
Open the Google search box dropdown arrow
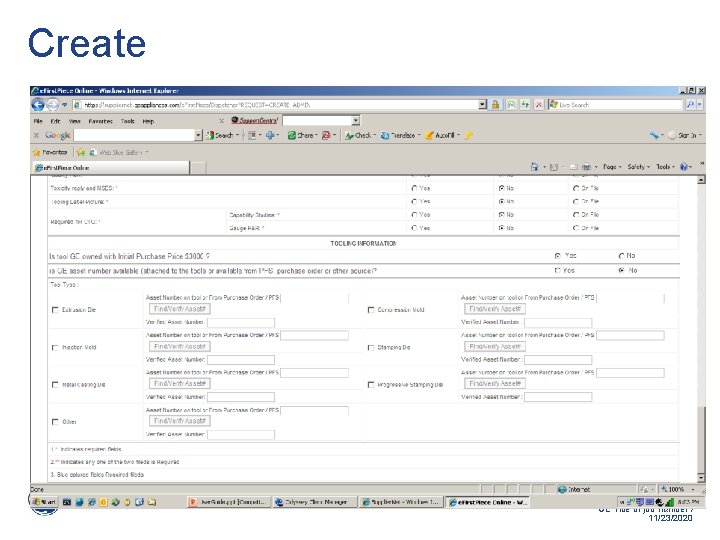[198, 135]
